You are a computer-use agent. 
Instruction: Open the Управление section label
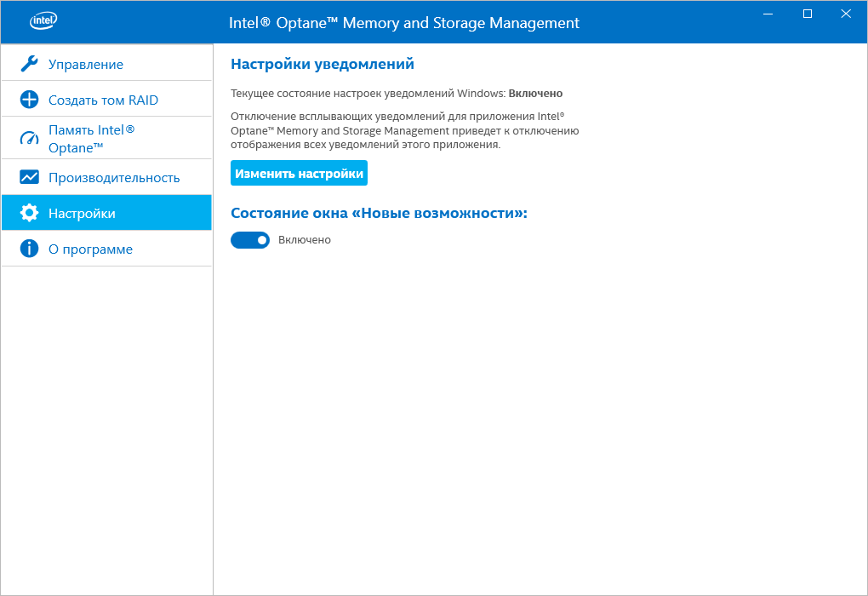pyautogui.click(x=86, y=65)
